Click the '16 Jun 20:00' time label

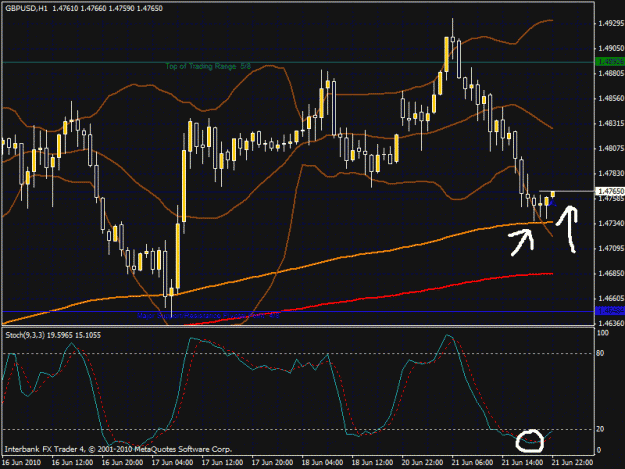pos(122,463)
